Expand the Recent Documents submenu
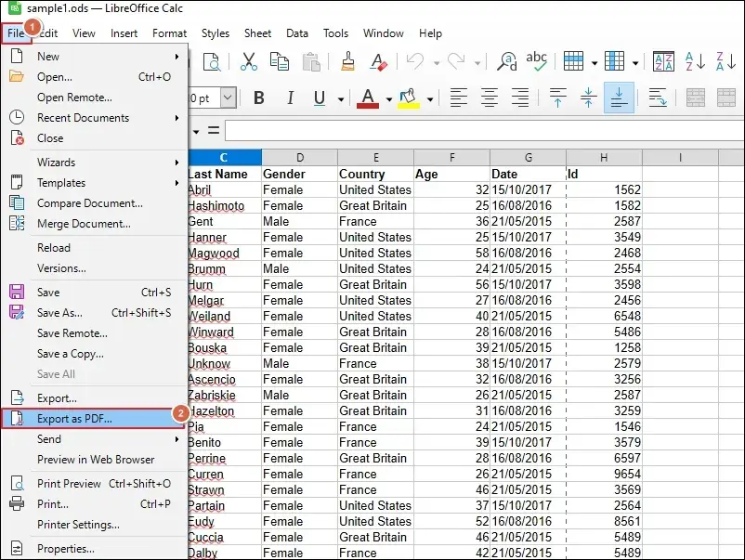The width and height of the screenshot is (745, 560). (95, 118)
